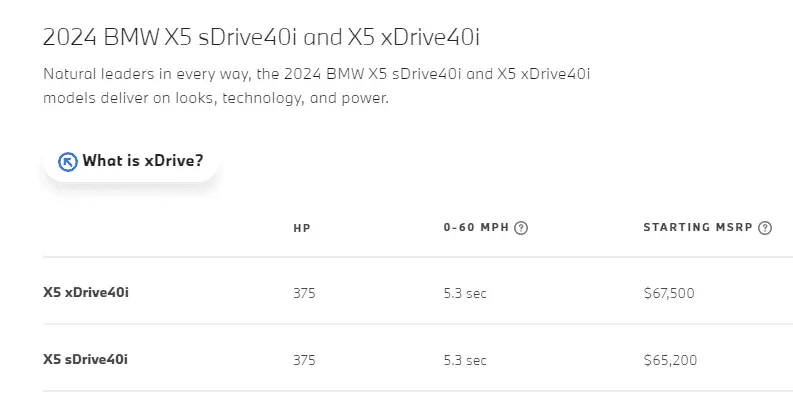Click the divider line beneath the table header
Image resolution: width=793 pixels, height=406 pixels.
(x=400, y=257)
